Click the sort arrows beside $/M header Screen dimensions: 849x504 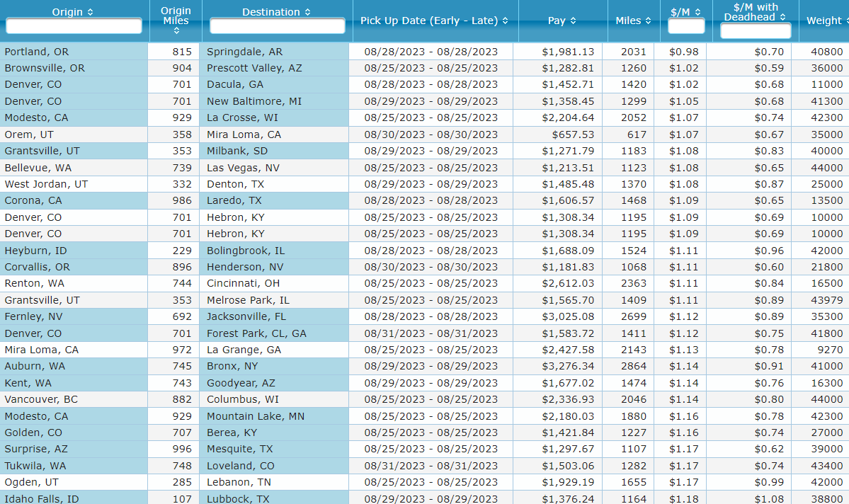point(697,12)
